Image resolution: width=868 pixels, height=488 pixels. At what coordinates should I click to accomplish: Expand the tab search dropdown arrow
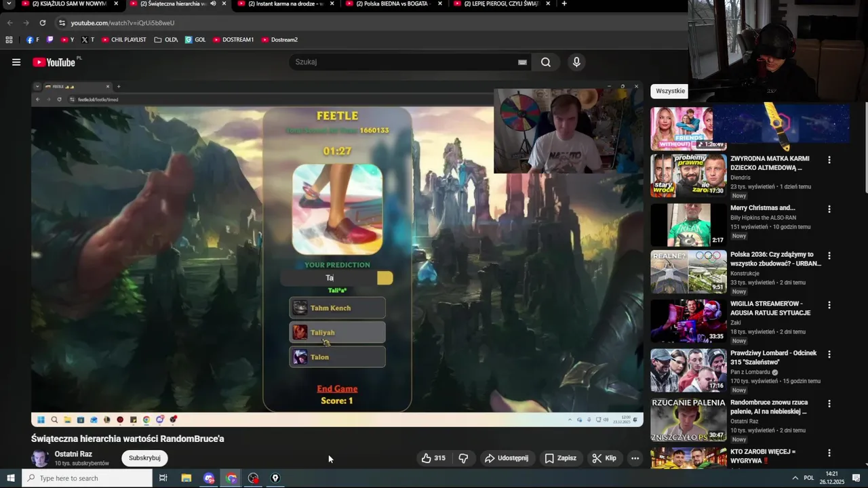9,4
